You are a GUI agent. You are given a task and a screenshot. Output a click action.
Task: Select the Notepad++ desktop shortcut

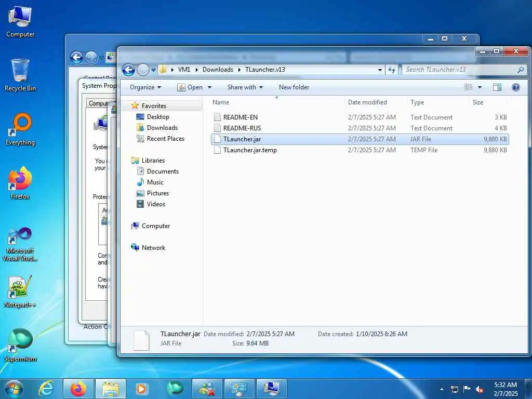[x=20, y=292]
